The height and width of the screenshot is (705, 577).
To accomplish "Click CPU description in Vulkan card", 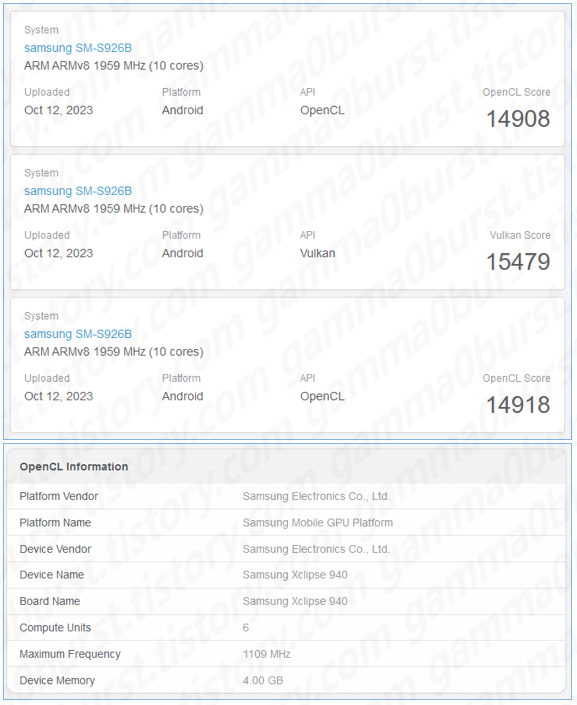I will tap(114, 209).
